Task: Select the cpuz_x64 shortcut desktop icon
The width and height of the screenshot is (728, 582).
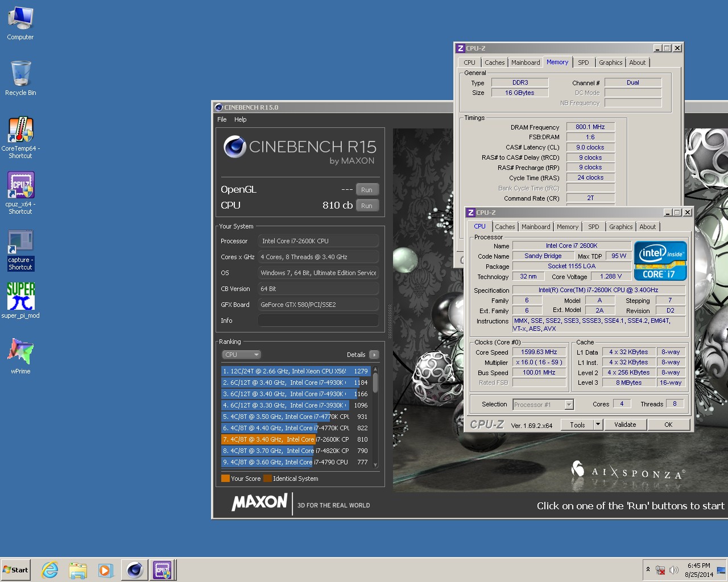Action: point(20,193)
